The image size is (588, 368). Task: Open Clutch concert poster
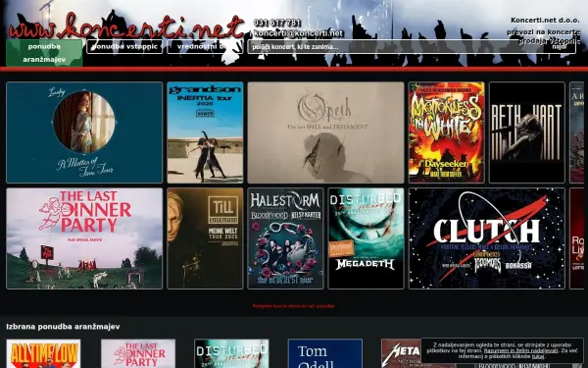(487, 238)
